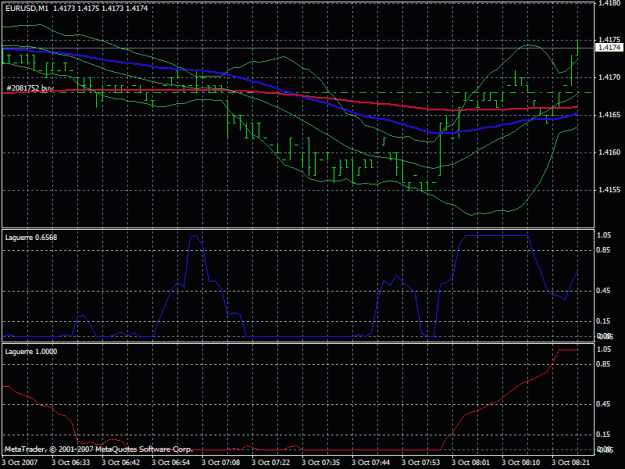
Task: Click the 0.45 level in red Laguerre panel
Action: (x=603, y=404)
